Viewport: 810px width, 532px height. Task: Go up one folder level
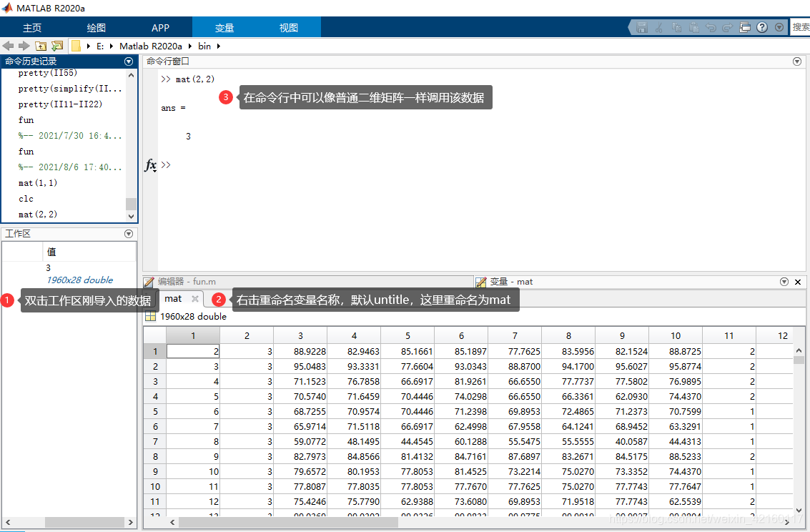(41, 46)
